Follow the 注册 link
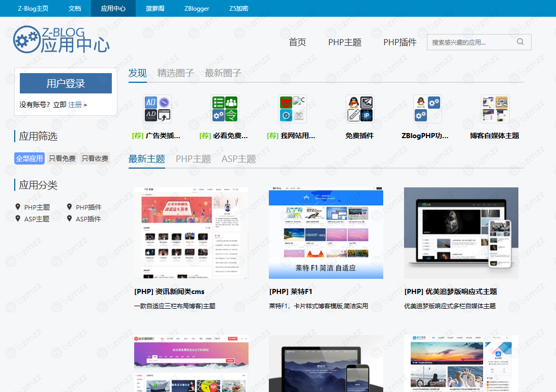 pos(75,105)
